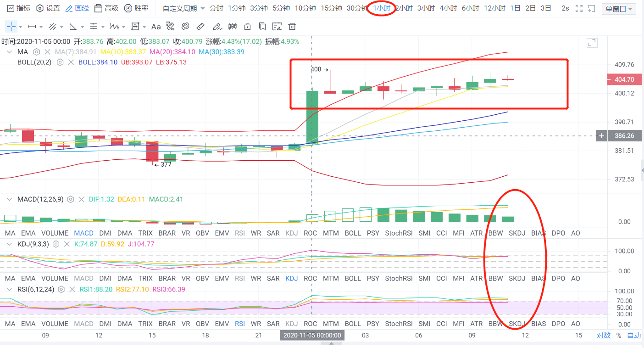Toggle the 对数 (log) scale option
The image size is (644, 348).
coord(604,336)
